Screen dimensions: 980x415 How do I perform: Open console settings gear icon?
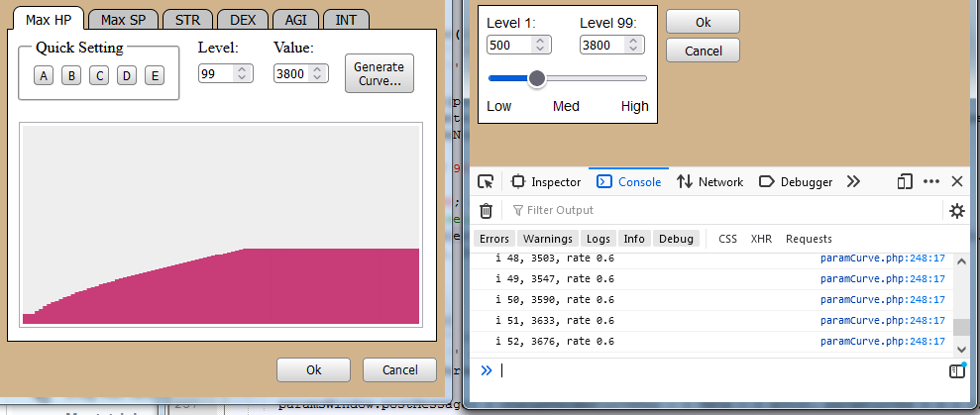(x=956, y=210)
